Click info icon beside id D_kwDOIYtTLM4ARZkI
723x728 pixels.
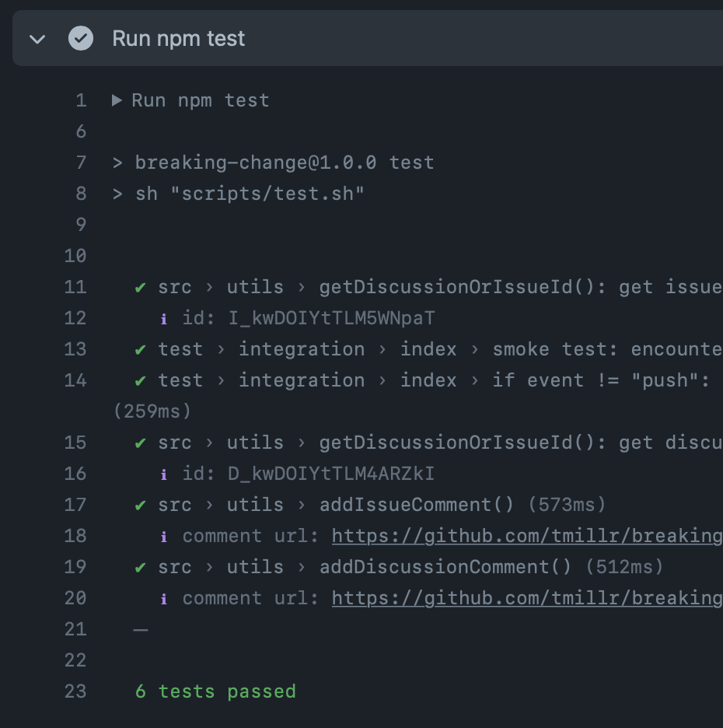pos(163,474)
